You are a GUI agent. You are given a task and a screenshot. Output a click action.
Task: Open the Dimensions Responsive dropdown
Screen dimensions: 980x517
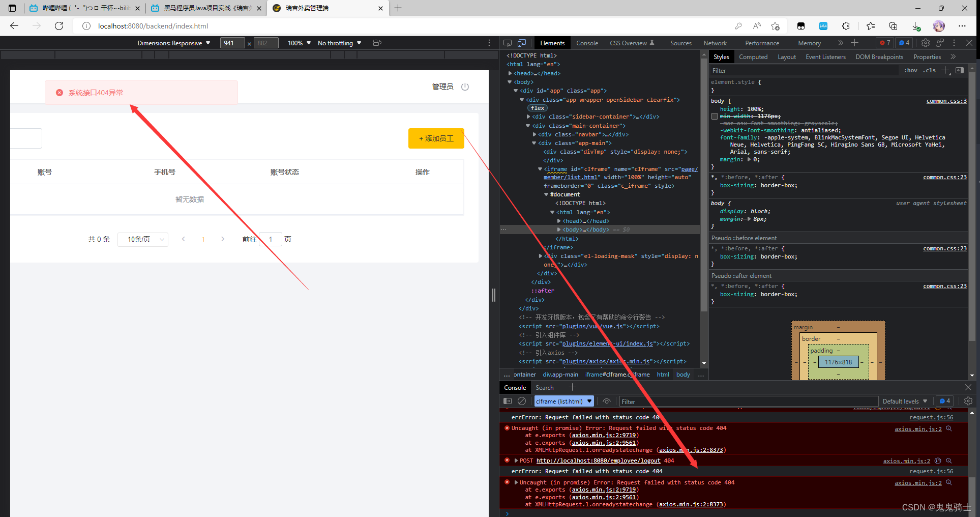click(173, 43)
